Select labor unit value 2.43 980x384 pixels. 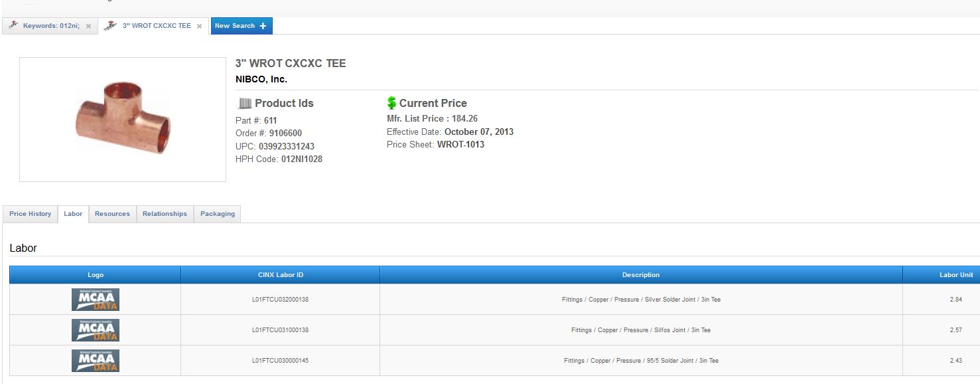[955, 361]
